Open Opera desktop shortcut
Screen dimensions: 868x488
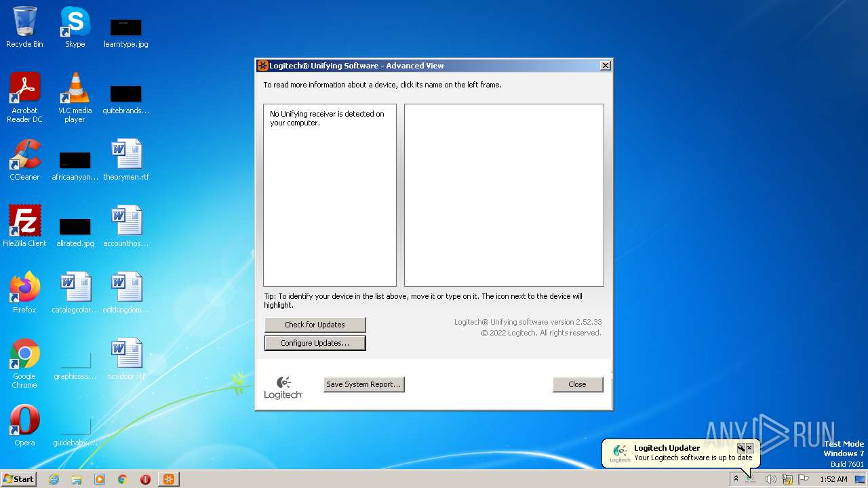point(24,426)
